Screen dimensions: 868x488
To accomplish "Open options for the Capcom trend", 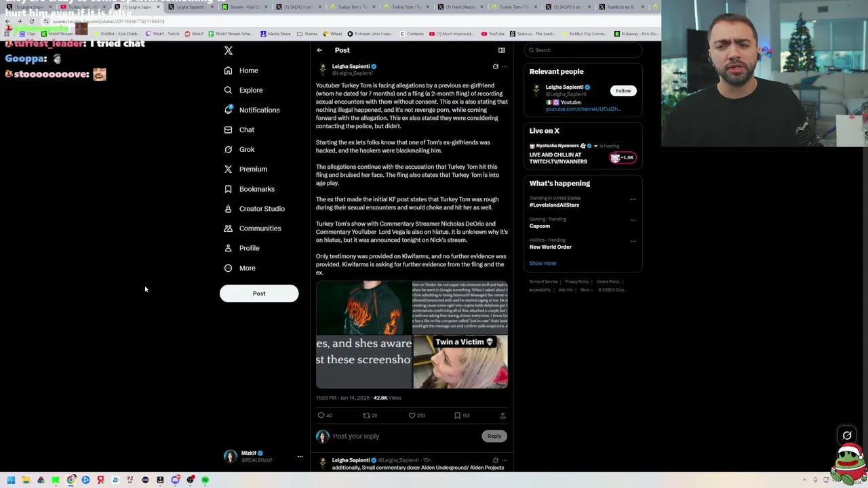I will pyautogui.click(x=633, y=220).
